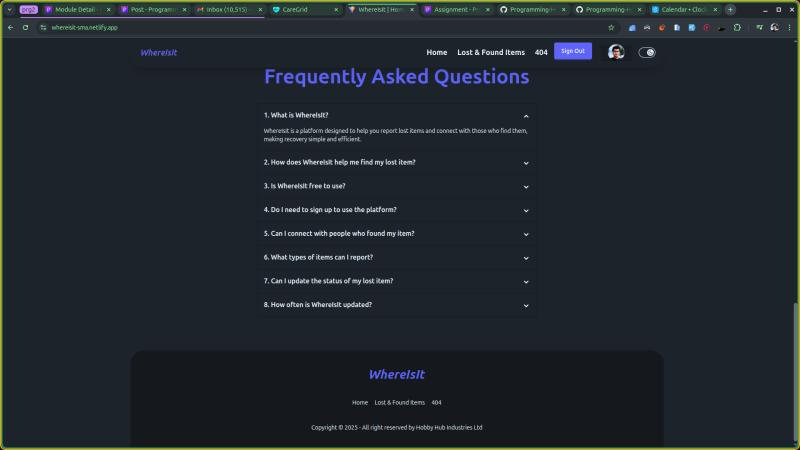Open the browser profile avatar

click(774, 28)
